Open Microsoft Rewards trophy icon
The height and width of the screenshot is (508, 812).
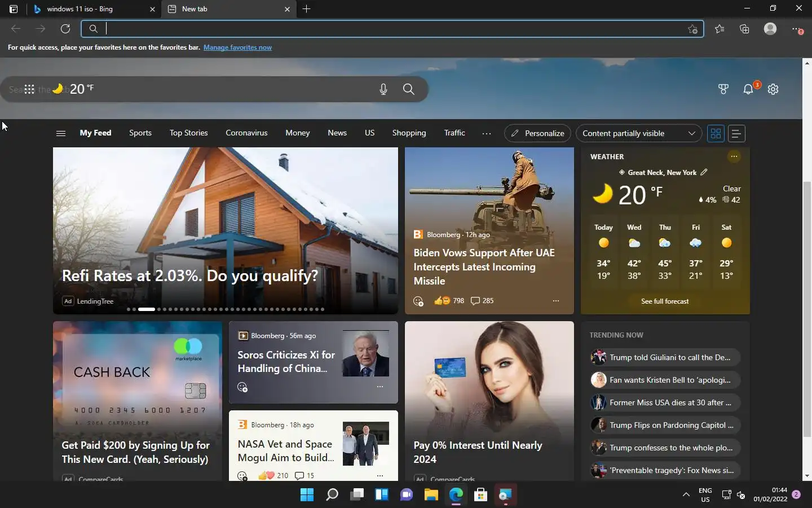point(723,89)
